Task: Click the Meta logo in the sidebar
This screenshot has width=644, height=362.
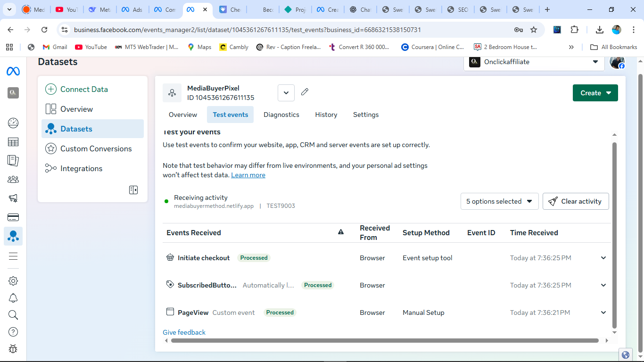Action: (13, 71)
